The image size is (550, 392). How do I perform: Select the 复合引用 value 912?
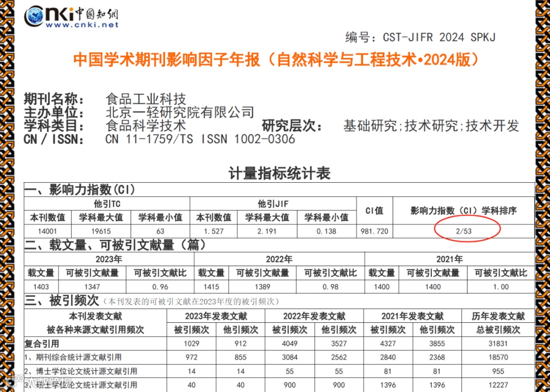[240, 344]
